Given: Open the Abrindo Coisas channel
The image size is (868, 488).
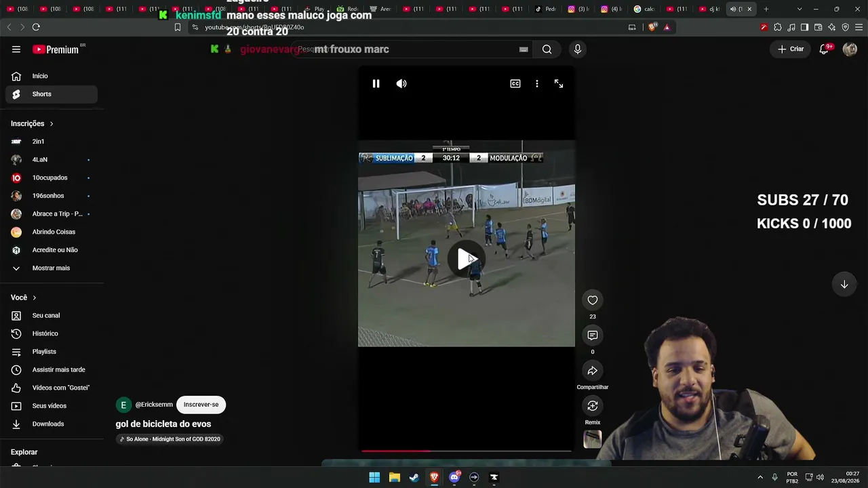Looking at the screenshot, I should (x=52, y=232).
